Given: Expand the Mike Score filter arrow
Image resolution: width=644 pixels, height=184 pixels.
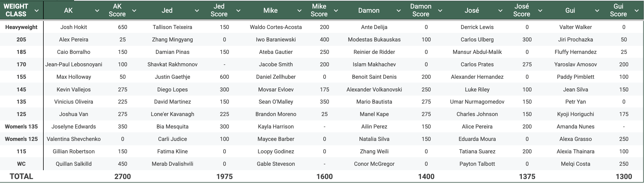Looking at the screenshot, I should [x=336, y=10].
